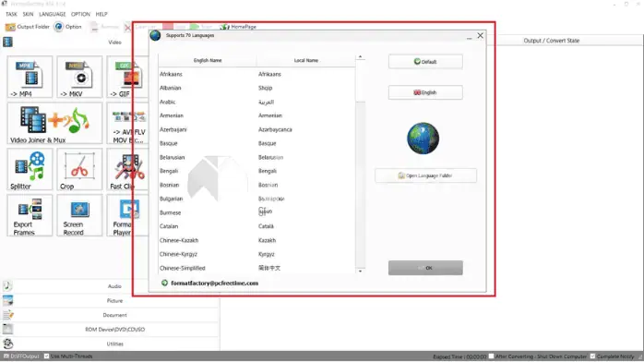Click the language list scrollbar thumb

pyautogui.click(x=360, y=80)
